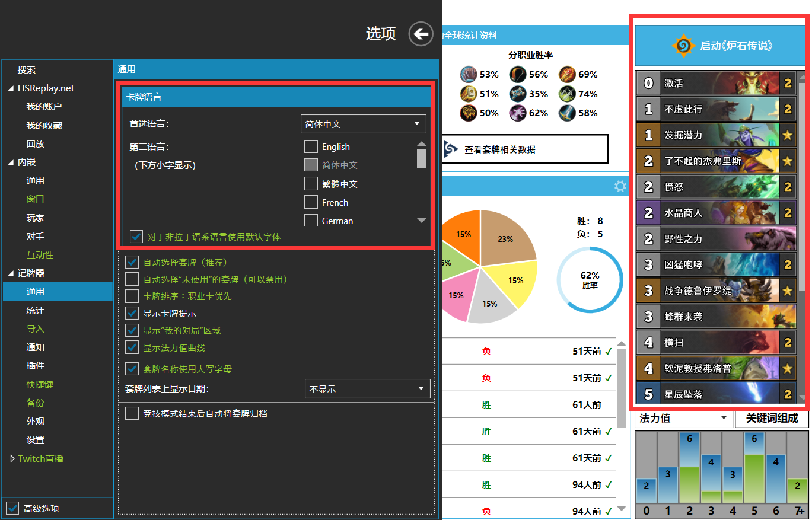Click the Priest class icon showing 35%
The width and height of the screenshot is (812, 520).
518,94
